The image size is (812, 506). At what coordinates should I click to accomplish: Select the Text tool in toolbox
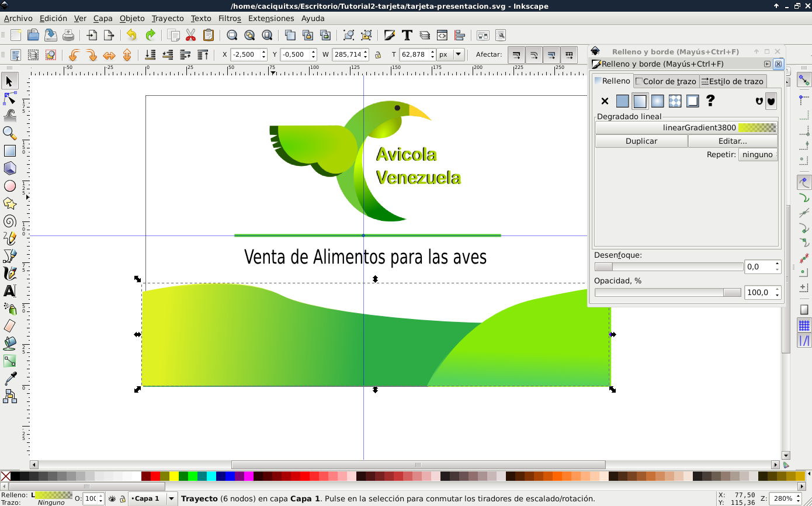10,291
